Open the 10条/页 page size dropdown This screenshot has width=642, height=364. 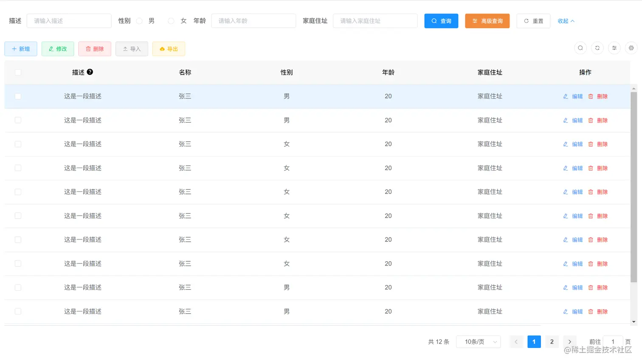[479, 342]
